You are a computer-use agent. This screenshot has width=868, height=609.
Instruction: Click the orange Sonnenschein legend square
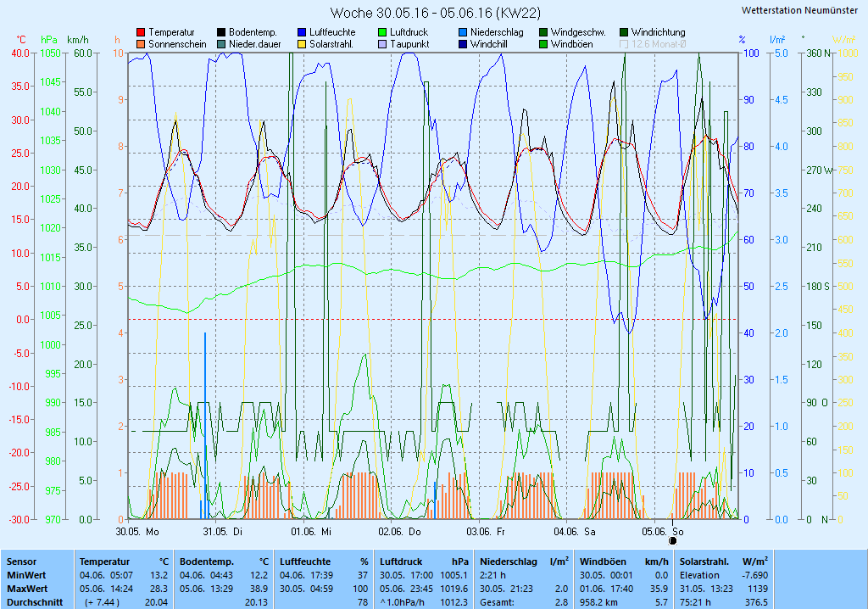pyautogui.click(x=141, y=44)
